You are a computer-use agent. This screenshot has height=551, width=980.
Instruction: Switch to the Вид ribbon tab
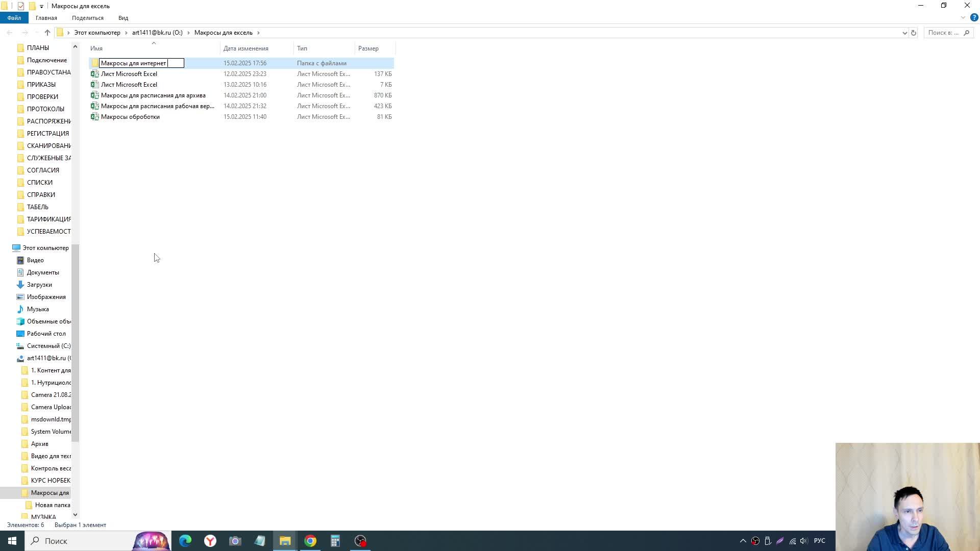123,18
